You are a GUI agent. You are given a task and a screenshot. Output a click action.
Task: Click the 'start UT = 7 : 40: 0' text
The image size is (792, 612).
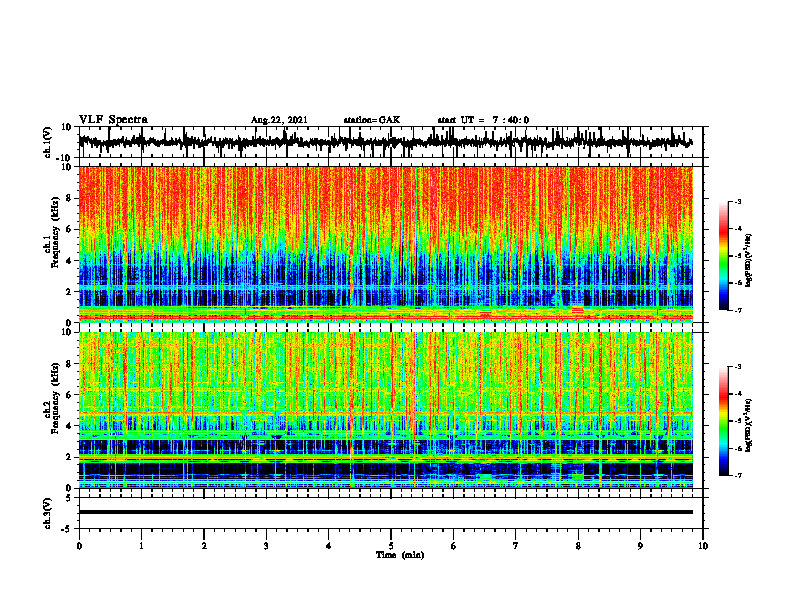coord(483,120)
